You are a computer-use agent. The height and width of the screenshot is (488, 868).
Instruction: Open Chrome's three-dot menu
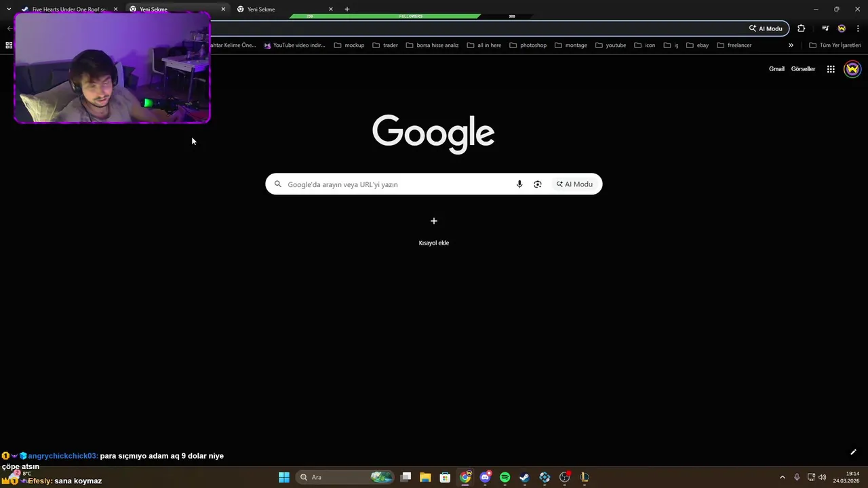click(x=858, y=28)
